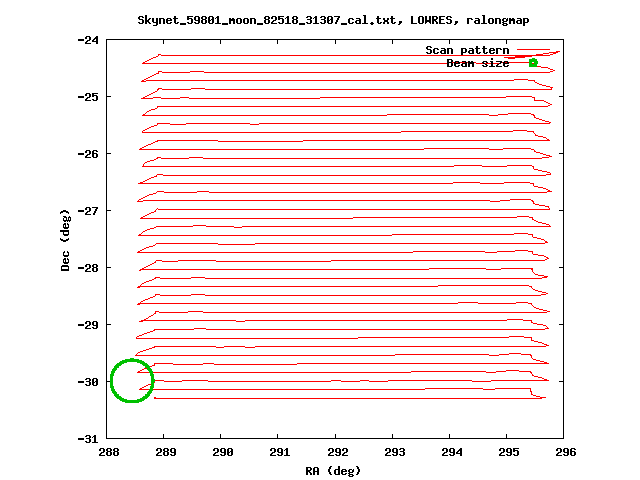Click the -27 Dec axis tick label
The height and width of the screenshot is (480, 640).
tap(88, 211)
